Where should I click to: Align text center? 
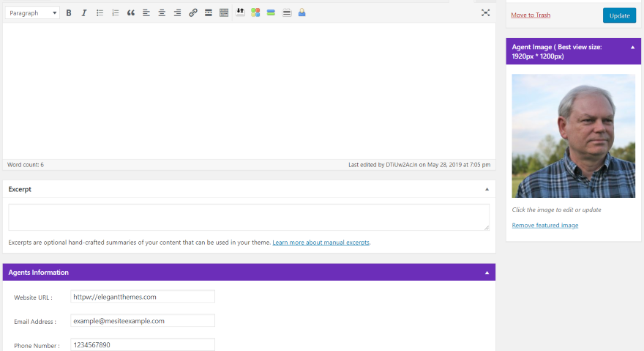(162, 12)
